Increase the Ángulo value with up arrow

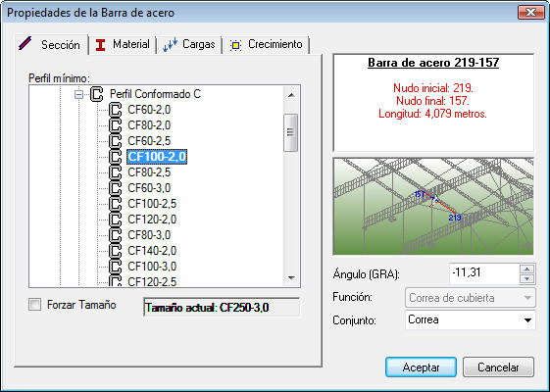[x=526, y=269]
